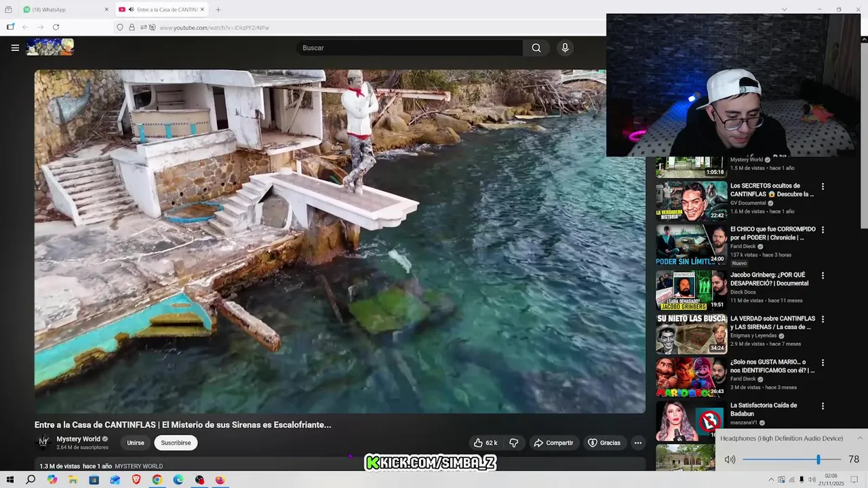Open the Mystery World channel avatar
The image size is (868, 488).
click(43, 442)
